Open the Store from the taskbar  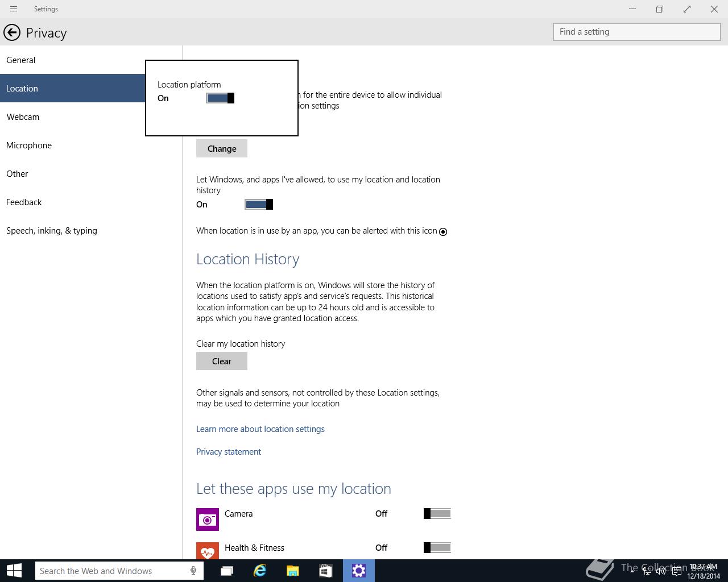[326, 571]
